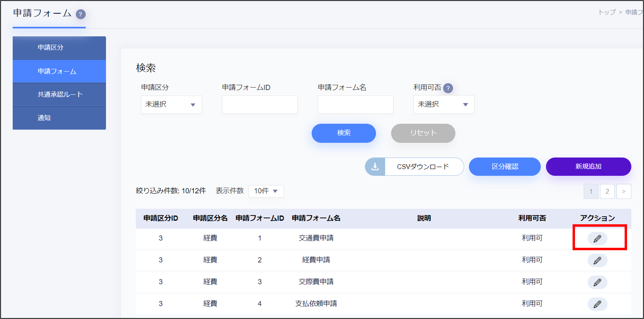Select 共通承認ルート in the sidebar
The height and width of the screenshot is (319, 644).
click(59, 94)
